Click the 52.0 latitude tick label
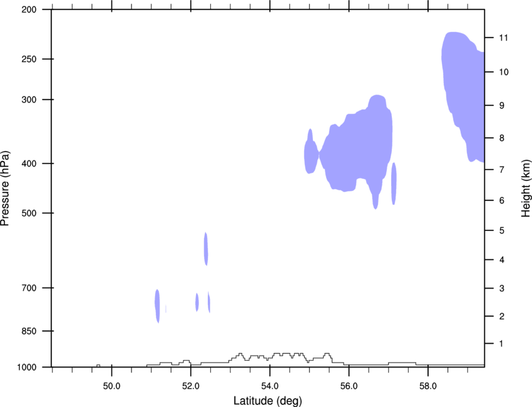The width and height of the screenshot is (532, 407). click(x=191, y=386)
